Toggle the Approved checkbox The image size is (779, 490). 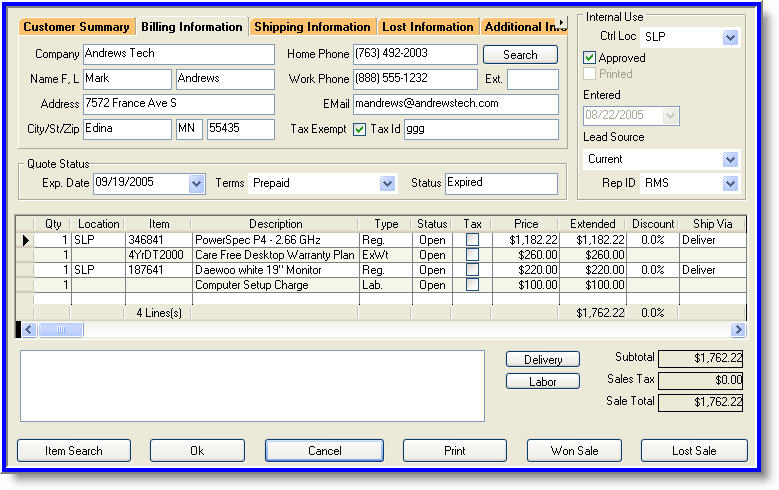point(590,58)
